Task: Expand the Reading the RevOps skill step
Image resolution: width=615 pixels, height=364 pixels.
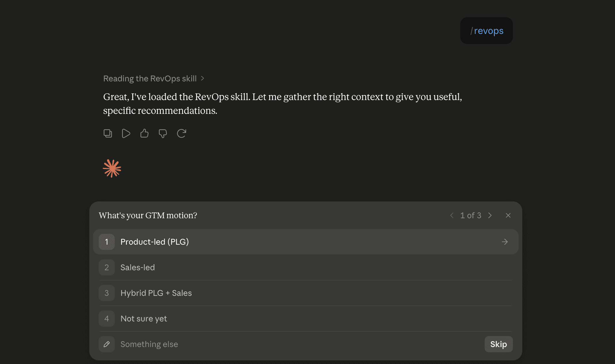Action: [x=154, y=78]
